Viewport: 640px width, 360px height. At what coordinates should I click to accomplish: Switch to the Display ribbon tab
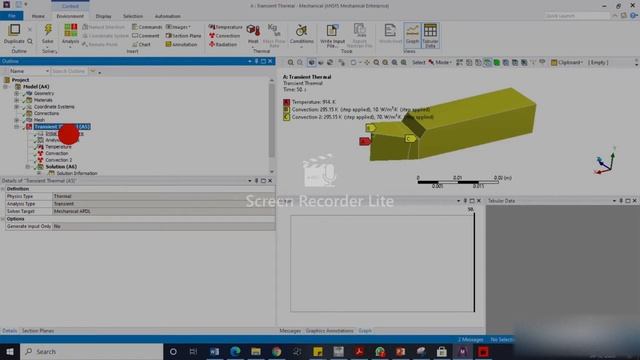click(103, 16)
